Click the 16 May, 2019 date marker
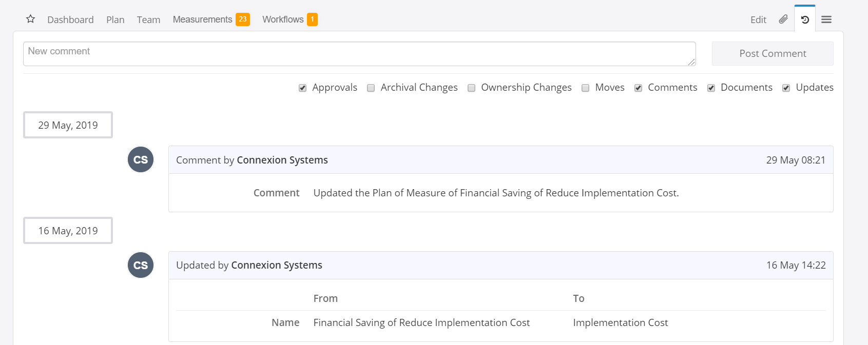Screen dimensions: 868x345 click(x=68, y=231)
